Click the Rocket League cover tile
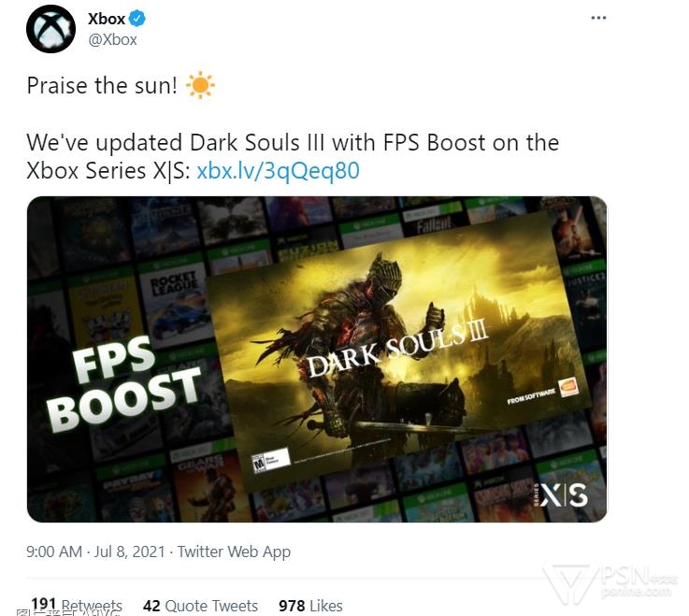The image size is (689, 616). pos(175,303)
